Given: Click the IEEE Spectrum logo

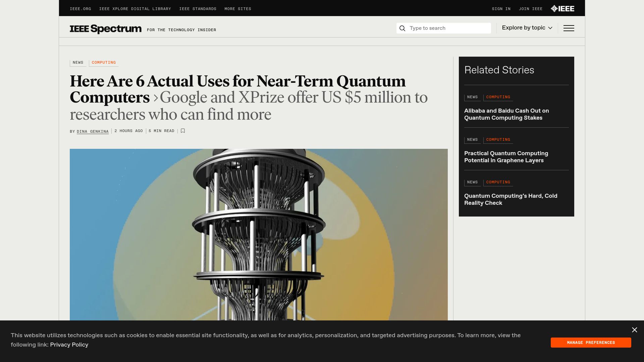Looking at the screenshot, I should [x=106, y=29].
